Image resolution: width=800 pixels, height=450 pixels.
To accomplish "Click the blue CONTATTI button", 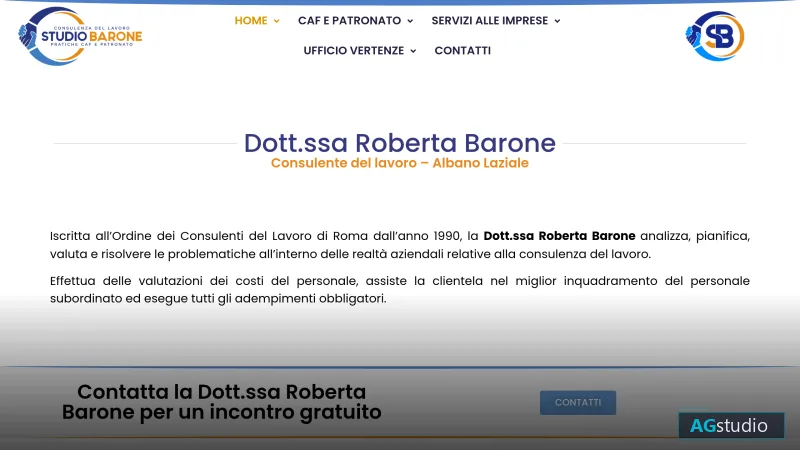I will point(578,403).
